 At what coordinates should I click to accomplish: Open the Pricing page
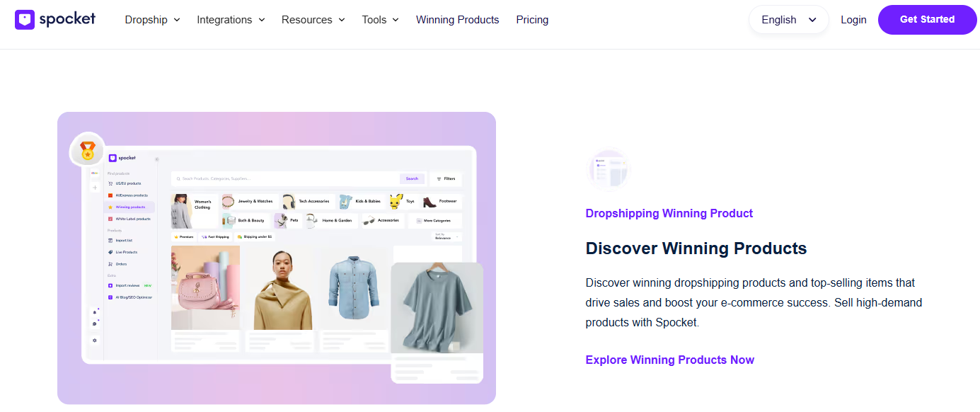click(x=532, y=20)
